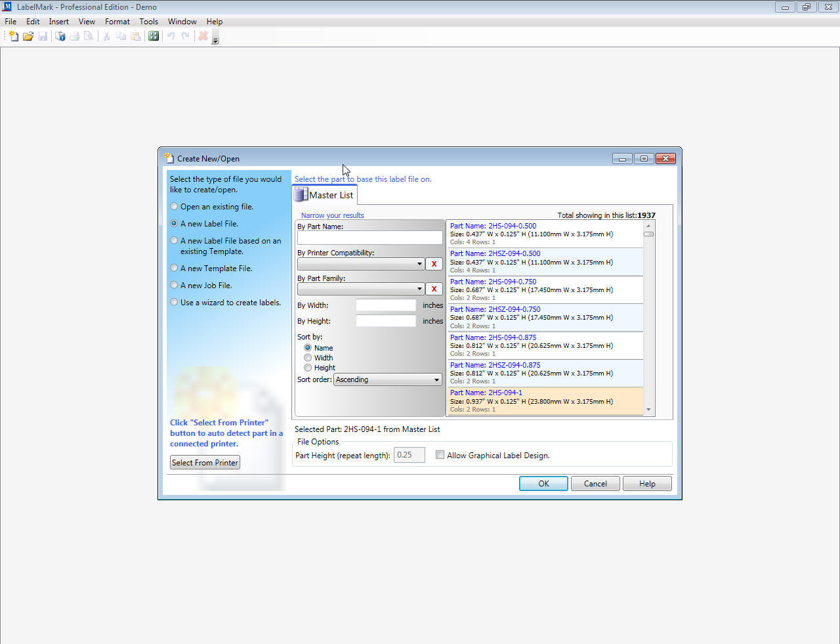Image resolution: width=840 pixels, height=644 pixels.
Task: Open the Sort order Ascending dropdown
Action: click(388, 379)
